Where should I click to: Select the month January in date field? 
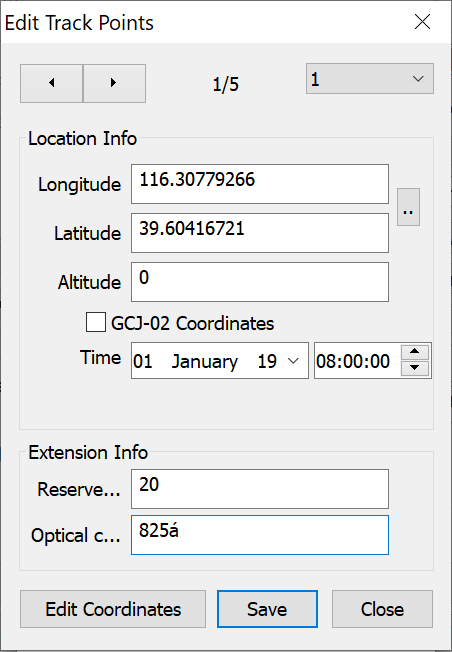click(x=205, y=361)
